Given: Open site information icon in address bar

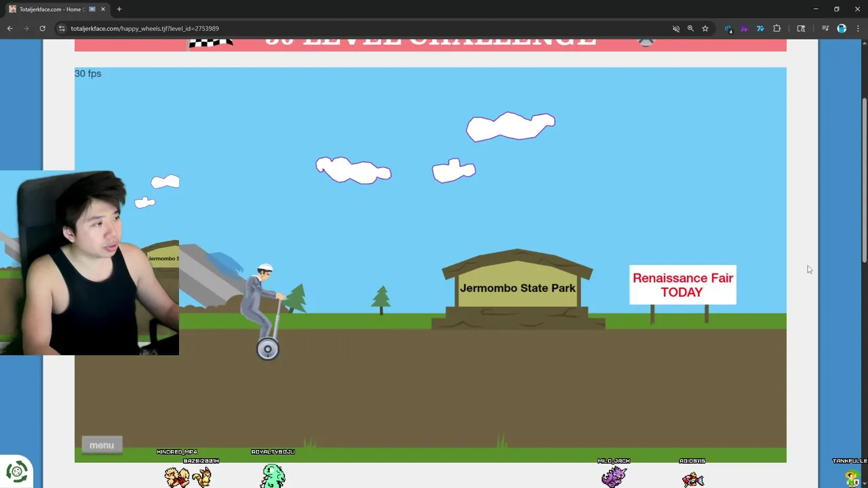Looking at the screenshot, I should [x=62, y=28].
